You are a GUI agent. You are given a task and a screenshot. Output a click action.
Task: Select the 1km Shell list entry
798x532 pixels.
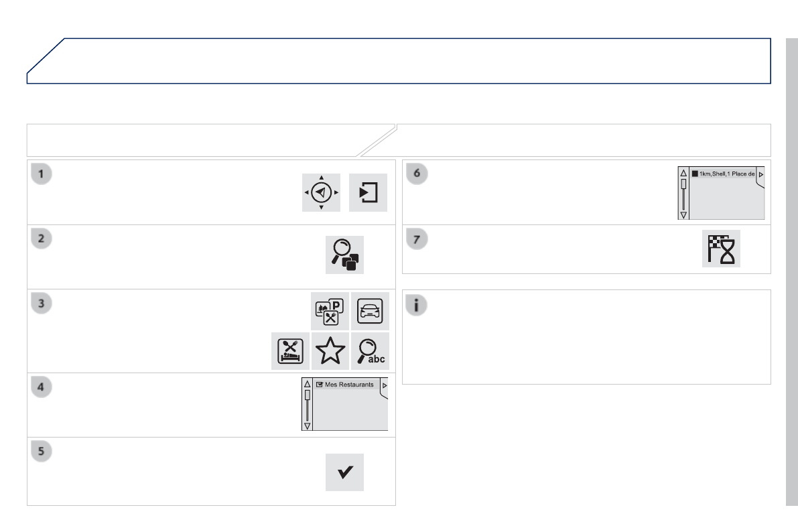coord(723,174)
